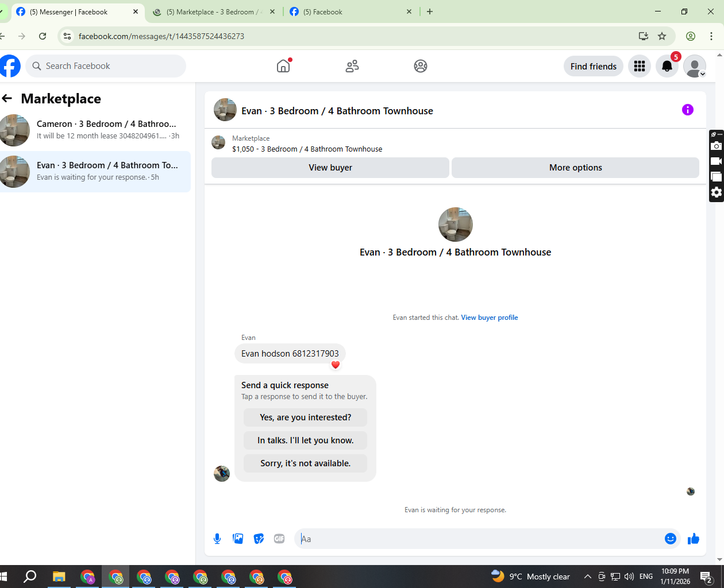Send quick response 'Sorry, it's not available.'
This screenshot has width=724, height=588.
pos(305,463)
